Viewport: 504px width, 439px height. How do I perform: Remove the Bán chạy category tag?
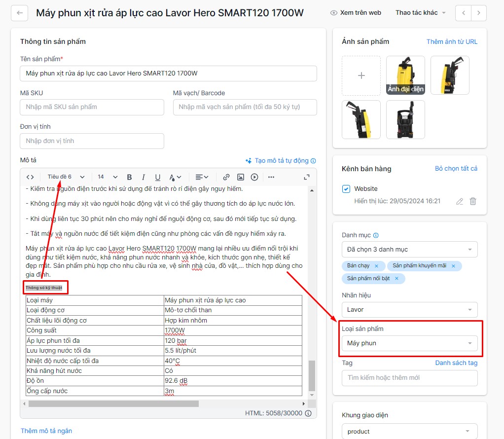click(376, 266)
